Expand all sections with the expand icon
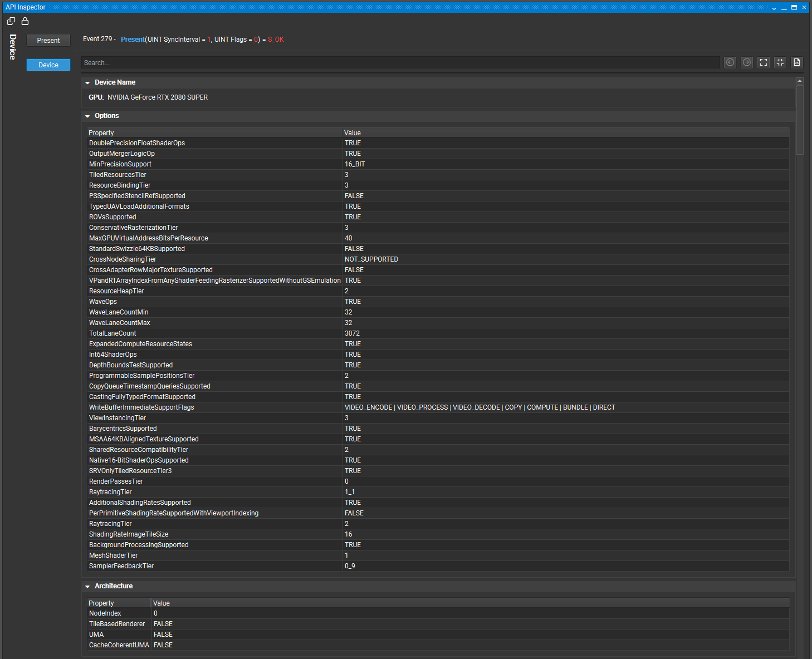812x659 pixels. tap(763, 62)
